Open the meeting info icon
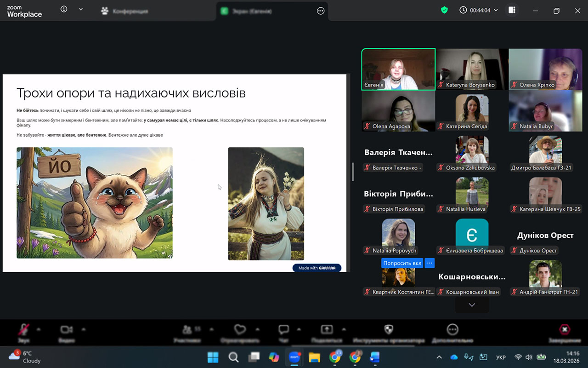The width and height of the screenshot is (588, 368). pyautogui.click(x=64, y=9)
